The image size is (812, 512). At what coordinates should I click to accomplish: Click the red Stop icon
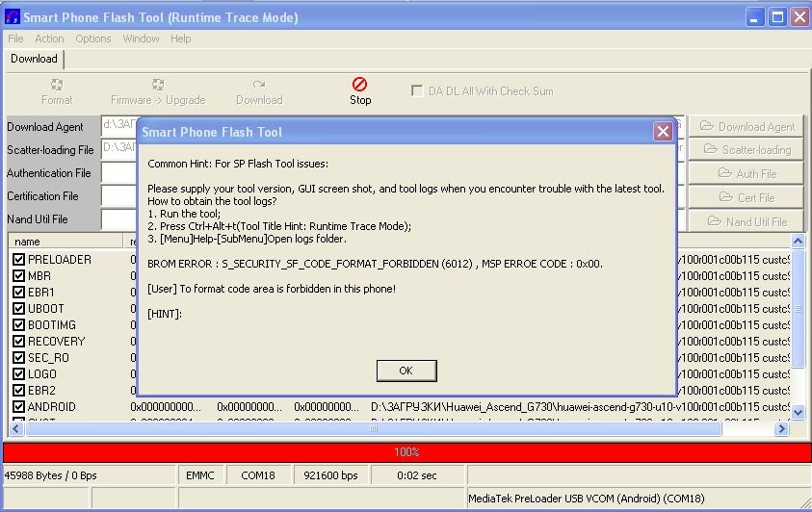coord(360,86)
